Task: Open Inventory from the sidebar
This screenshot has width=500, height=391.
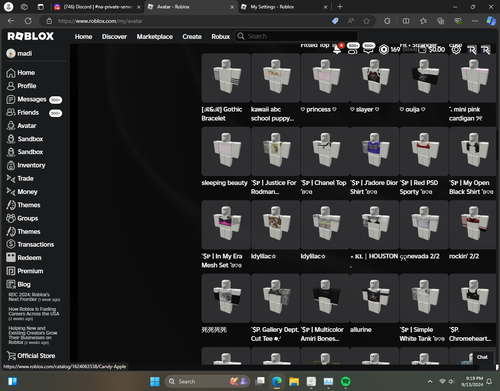Action: 26,165
